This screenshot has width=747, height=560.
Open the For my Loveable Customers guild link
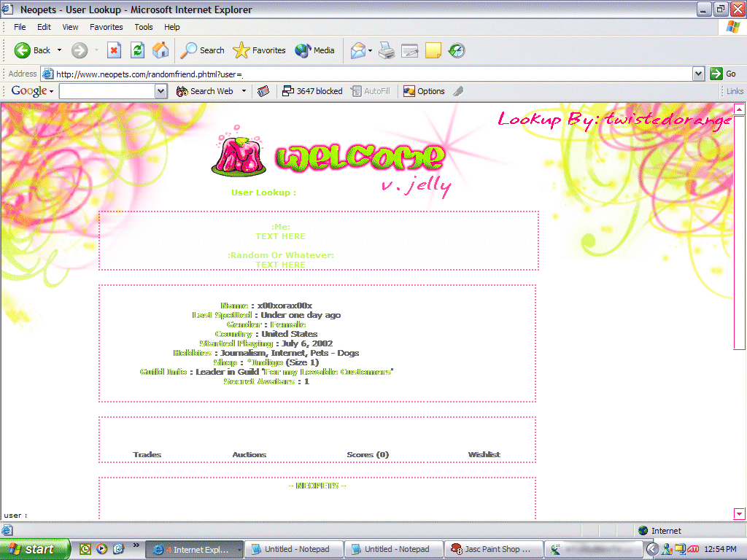(328, 372)
